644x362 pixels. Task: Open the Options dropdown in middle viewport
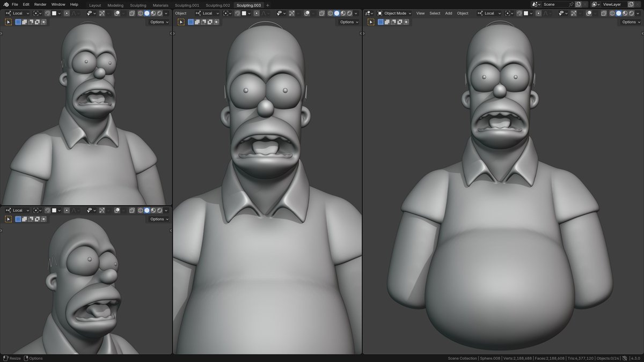[348, 22]
